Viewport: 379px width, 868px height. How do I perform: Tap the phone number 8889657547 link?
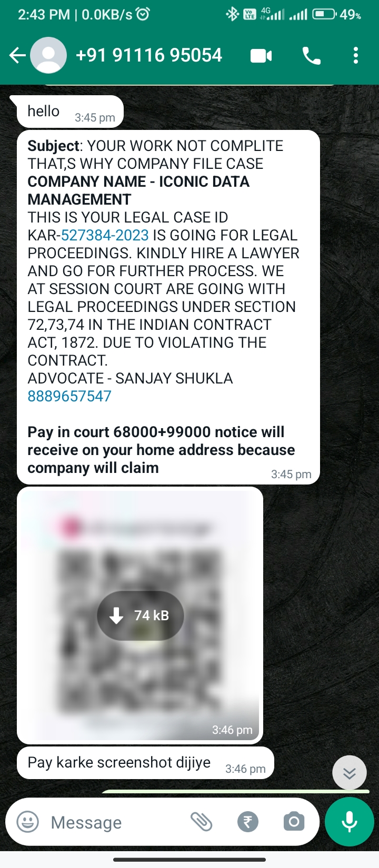coord(69,396)
